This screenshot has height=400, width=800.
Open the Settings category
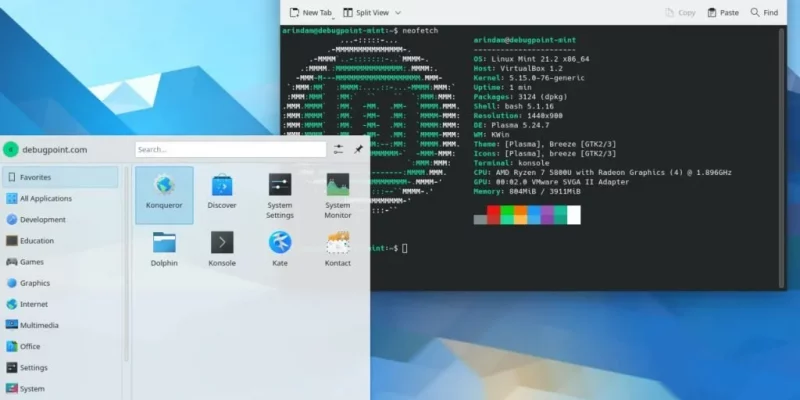(60, 367)
